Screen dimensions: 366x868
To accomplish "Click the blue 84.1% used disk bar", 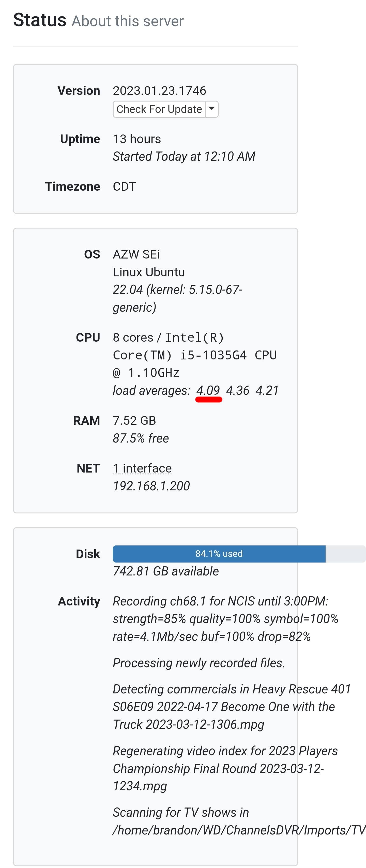I will pyautogui.click(x=219, y=554).
